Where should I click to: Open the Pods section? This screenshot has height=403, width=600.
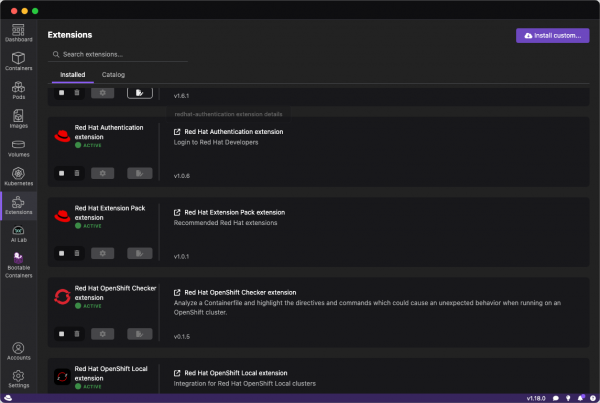point(18,90)
